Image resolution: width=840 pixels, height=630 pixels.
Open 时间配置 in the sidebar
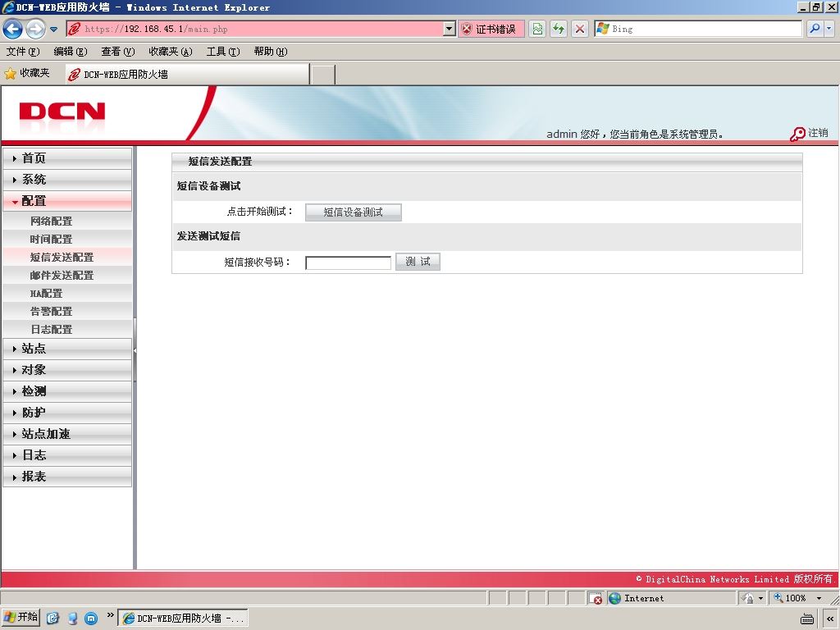(x=67, y=240)
